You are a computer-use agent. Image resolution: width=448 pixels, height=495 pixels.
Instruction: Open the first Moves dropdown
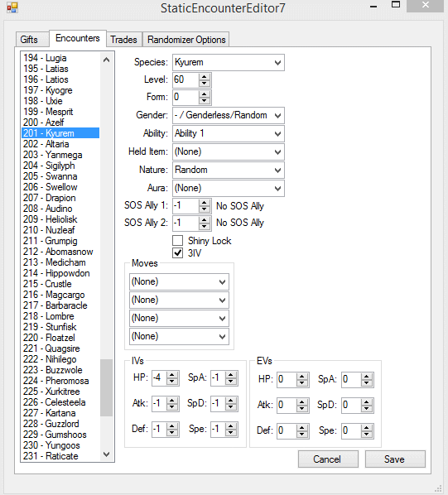pyautogui.click(x=179, y=282)
